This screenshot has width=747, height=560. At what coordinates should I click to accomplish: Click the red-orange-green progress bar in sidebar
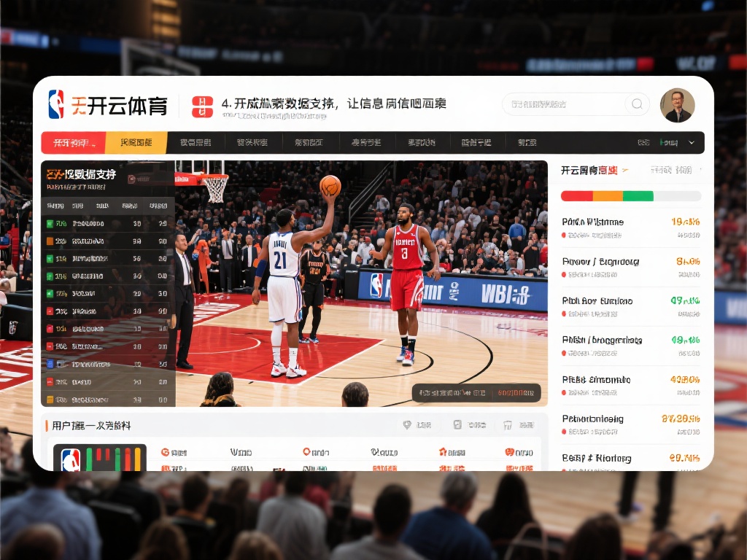tap(630, 196)
